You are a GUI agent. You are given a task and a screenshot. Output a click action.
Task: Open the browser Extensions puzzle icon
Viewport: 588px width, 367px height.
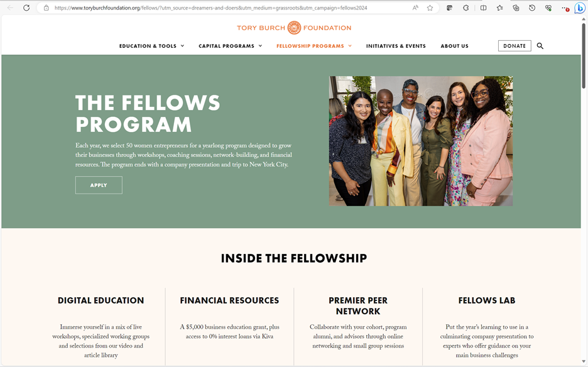tap(466, 8)
